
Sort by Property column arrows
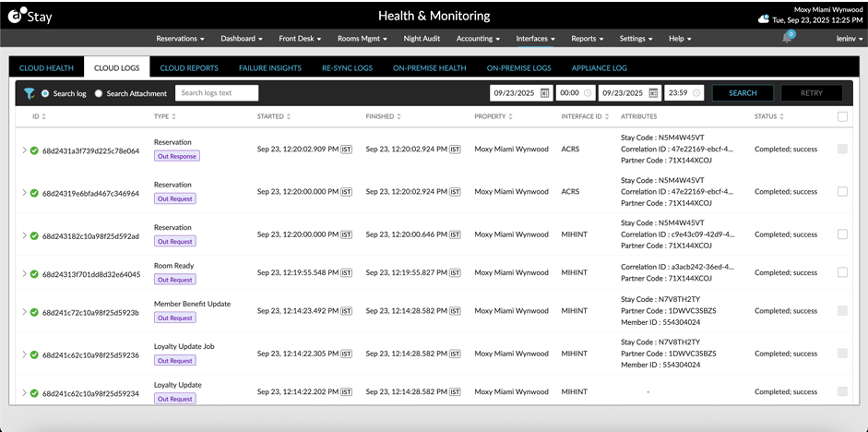point(510,117)
